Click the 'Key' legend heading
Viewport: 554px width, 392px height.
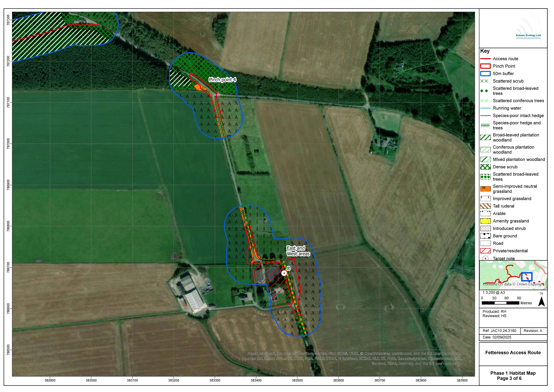click(x=485, y=51)
